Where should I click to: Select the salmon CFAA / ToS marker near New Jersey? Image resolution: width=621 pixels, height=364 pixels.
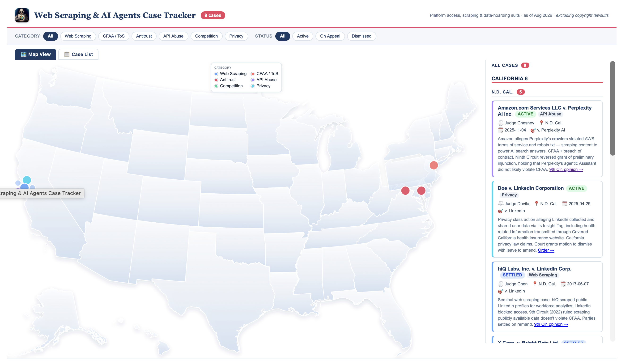click(434, 165)
